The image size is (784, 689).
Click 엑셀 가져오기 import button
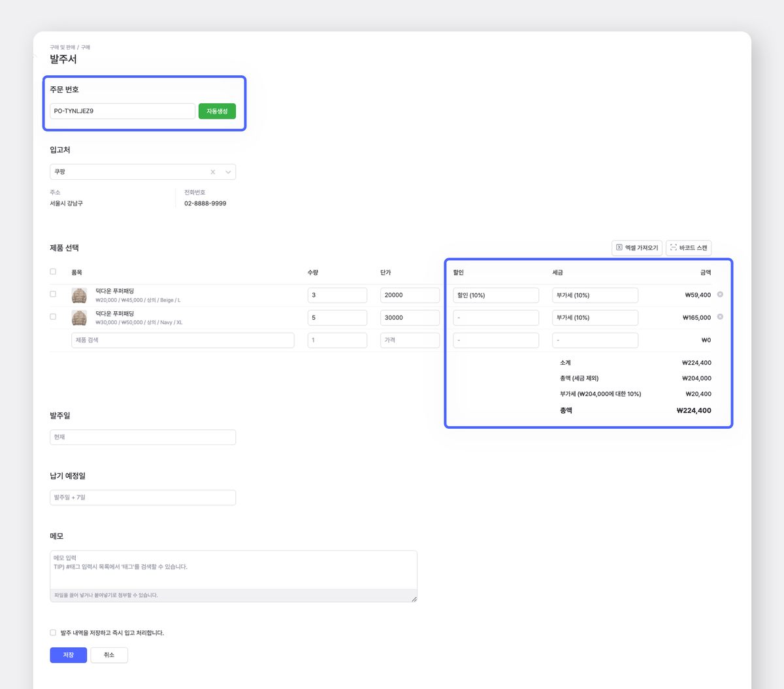637,248
